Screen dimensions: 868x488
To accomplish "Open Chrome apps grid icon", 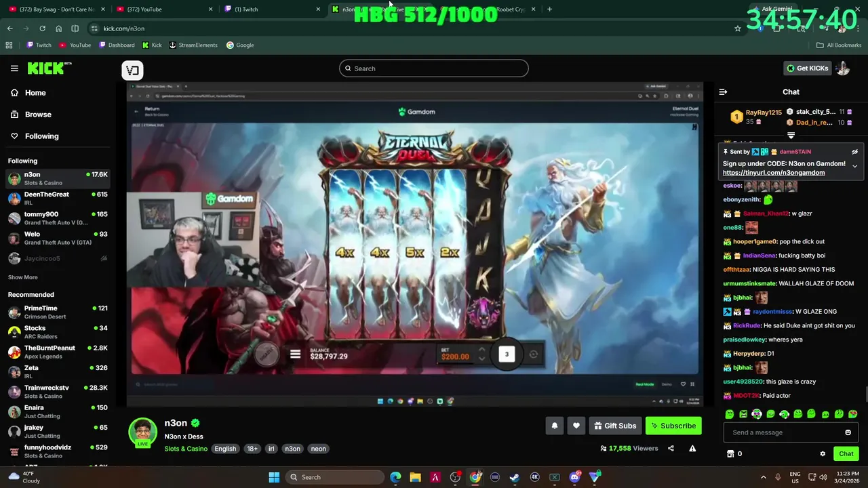I will pyautogui.click(x=9, y=45).
